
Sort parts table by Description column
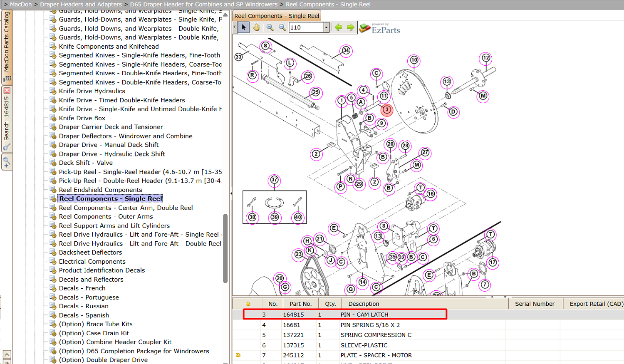pyautogui.click(x=425, y=304)
